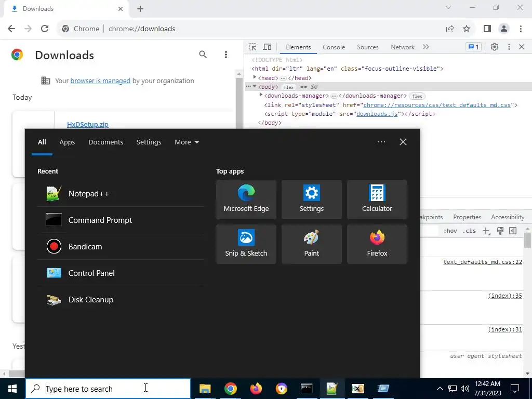The height and width of the screenshot is (399, 532).
Task: Launch Disk Cleanup from Recent list
Action: (121, 300)
